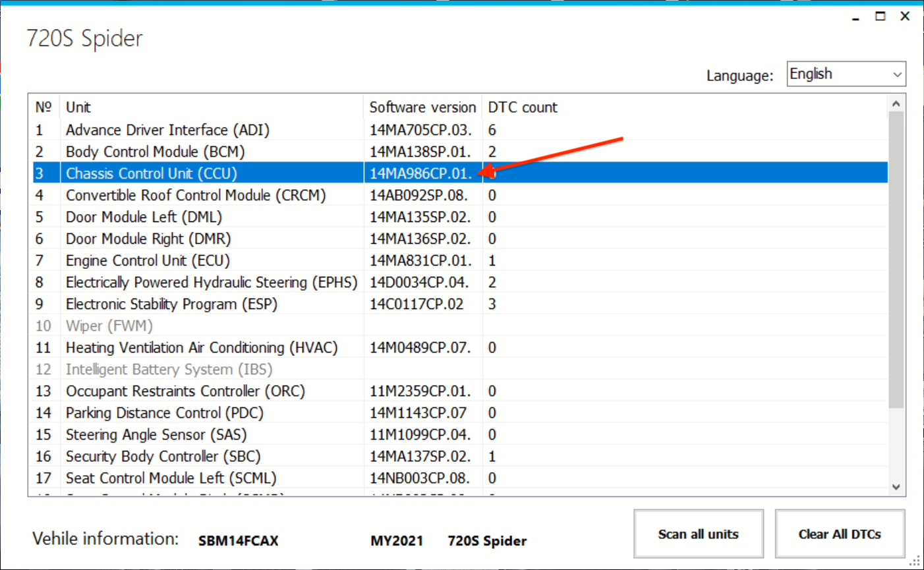Select Chassis Control Unit (CCU) row

pos(460,173)
